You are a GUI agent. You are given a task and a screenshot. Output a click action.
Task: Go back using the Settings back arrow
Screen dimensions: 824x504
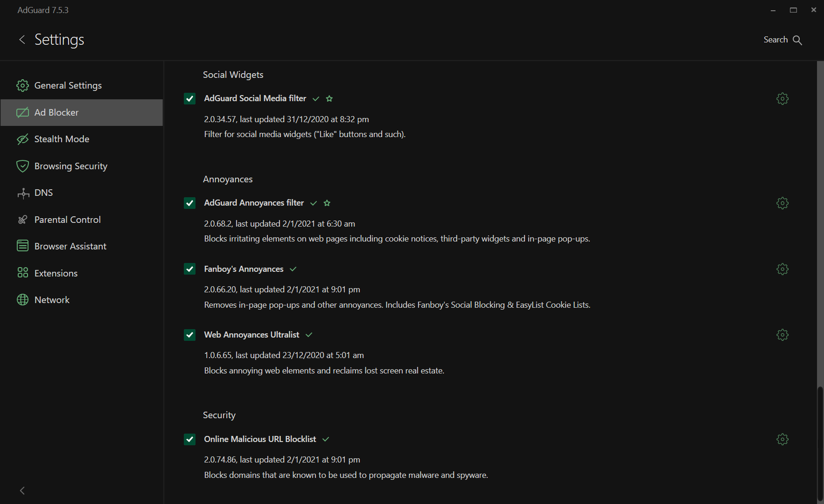pyautogui.click(x=22, y=40)
